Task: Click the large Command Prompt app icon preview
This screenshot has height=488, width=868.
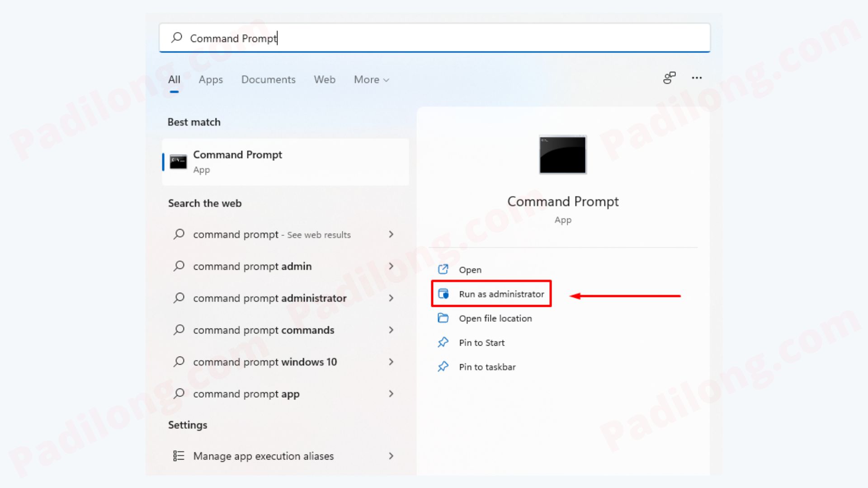Action: pyautogui.click(x=562, y=155)
